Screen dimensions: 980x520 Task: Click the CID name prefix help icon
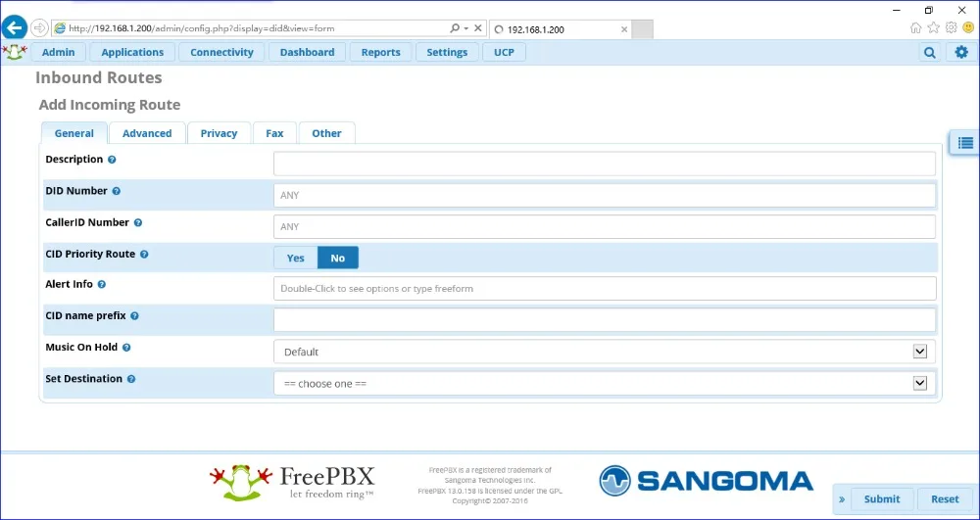pos(135,316)
